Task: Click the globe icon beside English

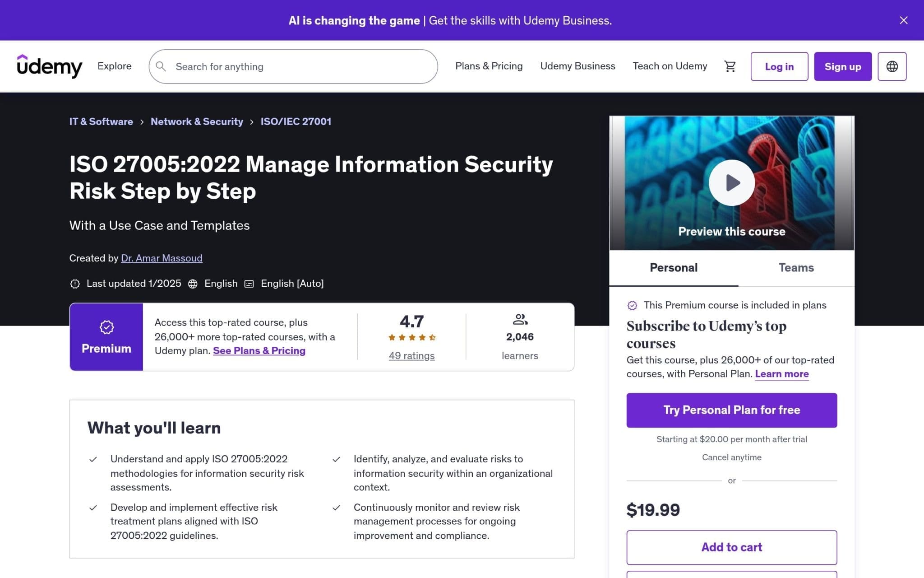Action: coord(193,284)
